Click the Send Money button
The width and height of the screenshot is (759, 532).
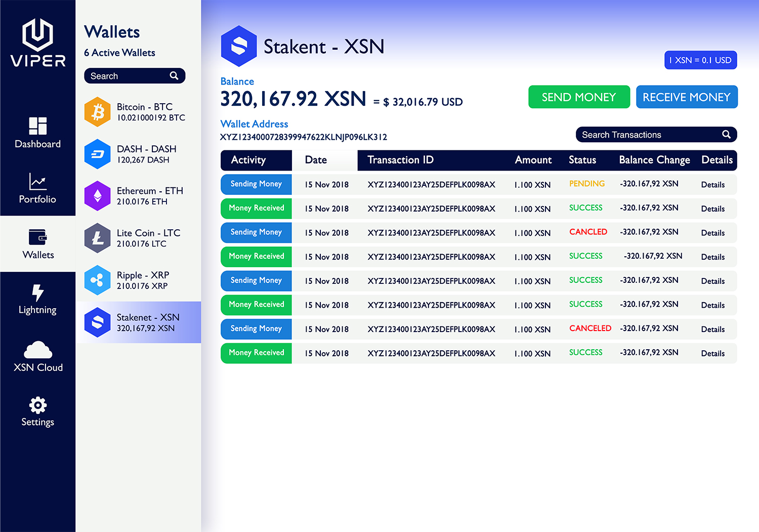[x=579, y=97]
